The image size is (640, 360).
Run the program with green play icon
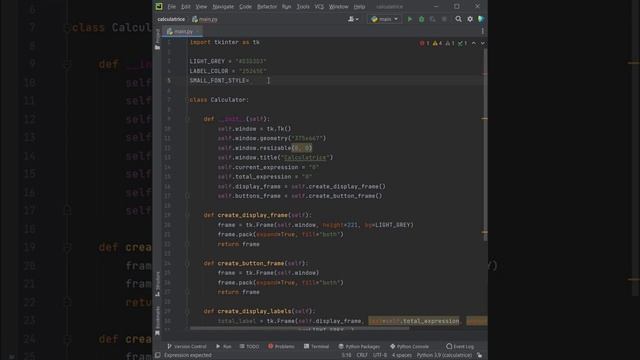(x=410, y=19)
